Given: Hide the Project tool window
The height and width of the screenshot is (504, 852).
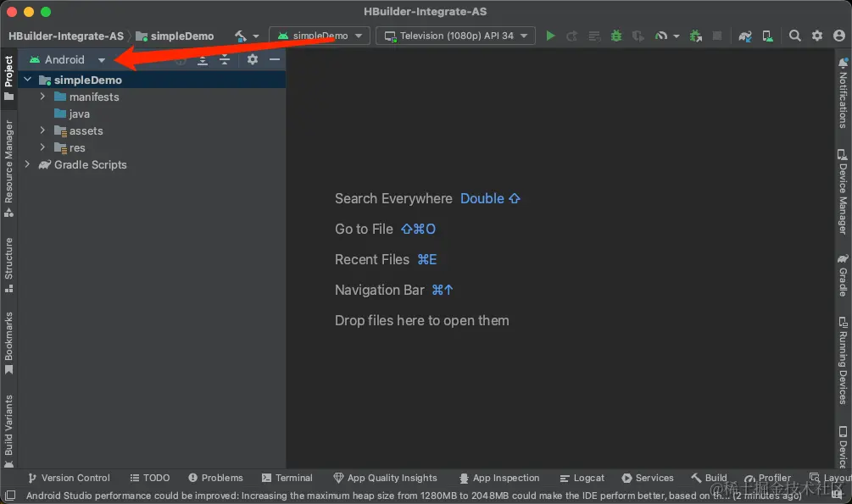Looking at the screenshot, I should coord(275,59).
